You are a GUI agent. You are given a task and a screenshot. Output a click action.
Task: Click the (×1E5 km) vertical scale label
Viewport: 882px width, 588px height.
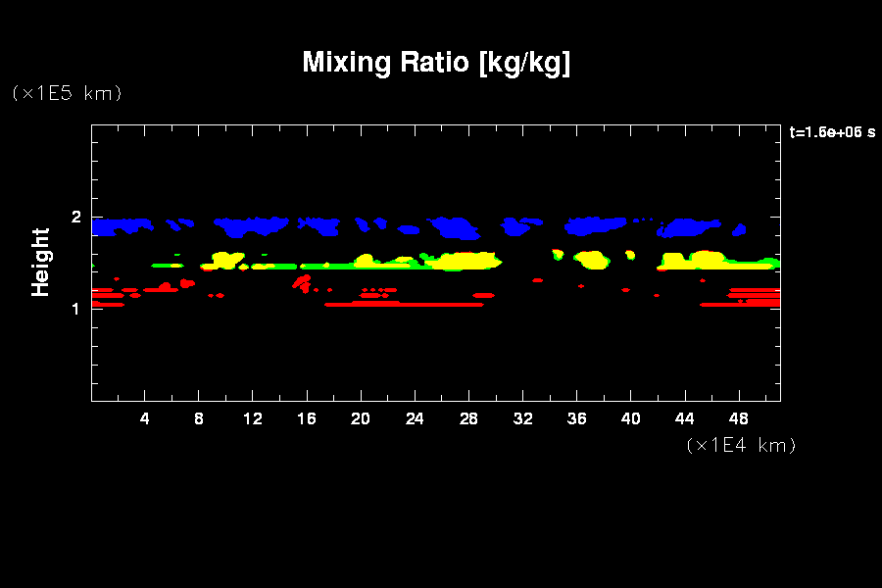pyautogui.click(x=67, y=93)
